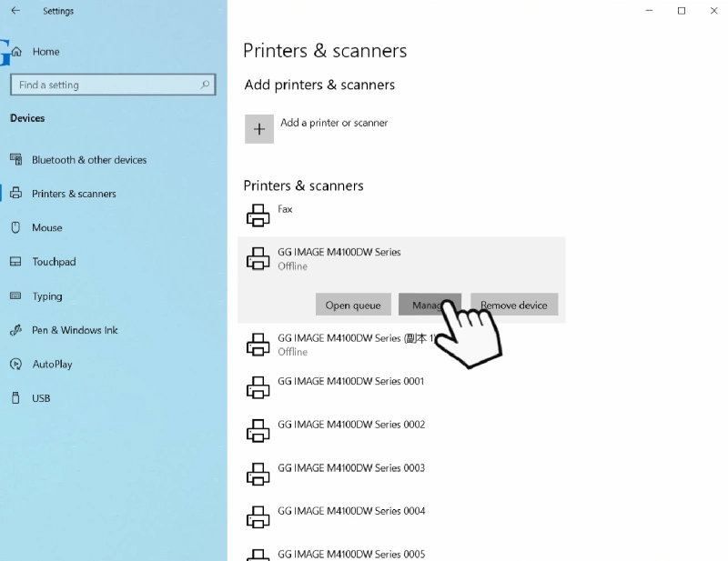
Task: Click the search magnifier in Find a setting
Action: 206,85
